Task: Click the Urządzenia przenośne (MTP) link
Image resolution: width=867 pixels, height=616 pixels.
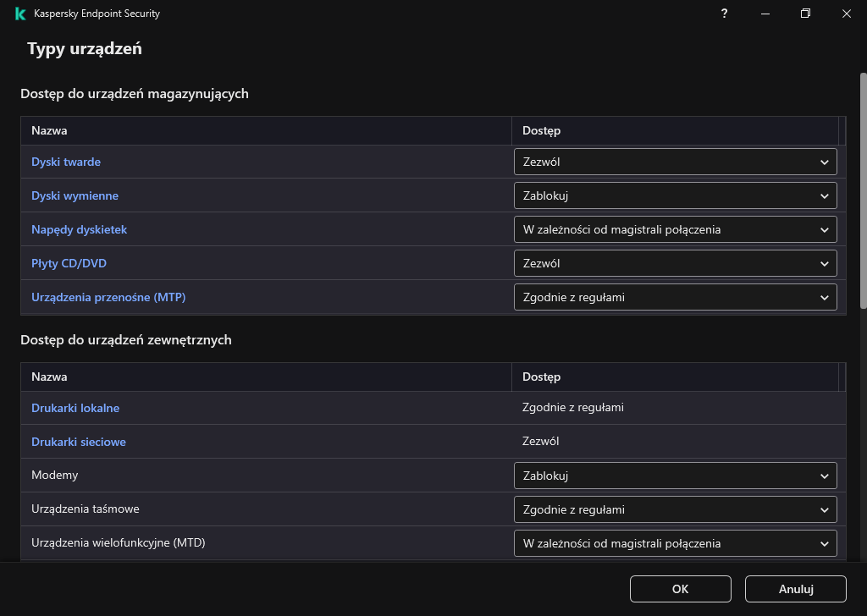Action: [108, 297]
